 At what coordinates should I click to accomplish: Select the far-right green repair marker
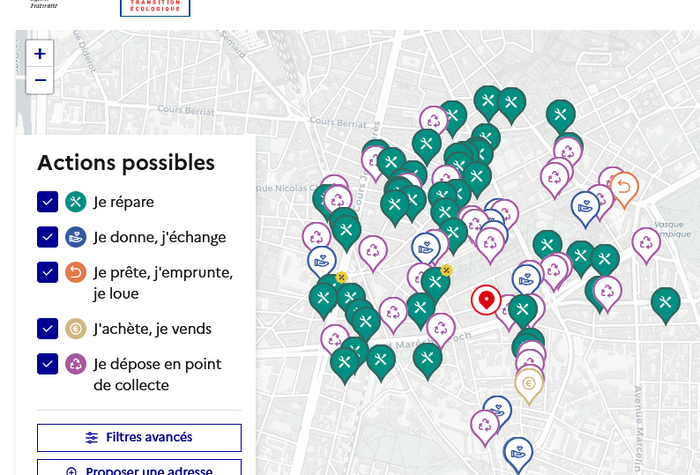(x=666, y=305)
